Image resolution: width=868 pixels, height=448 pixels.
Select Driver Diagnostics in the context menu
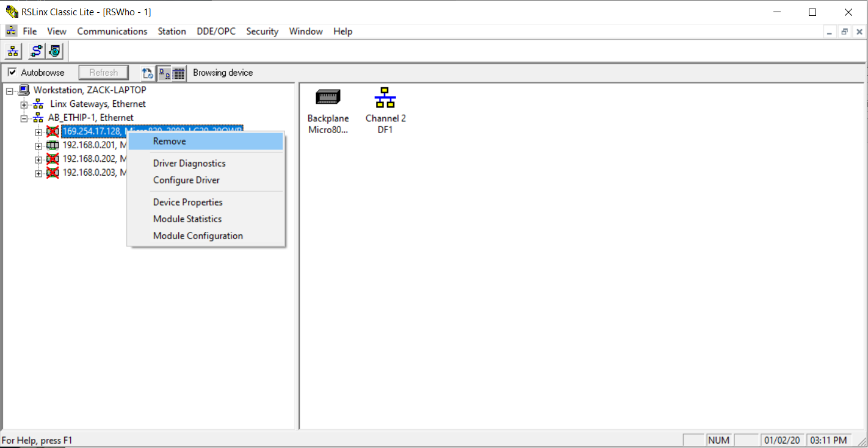click(206, 164)
